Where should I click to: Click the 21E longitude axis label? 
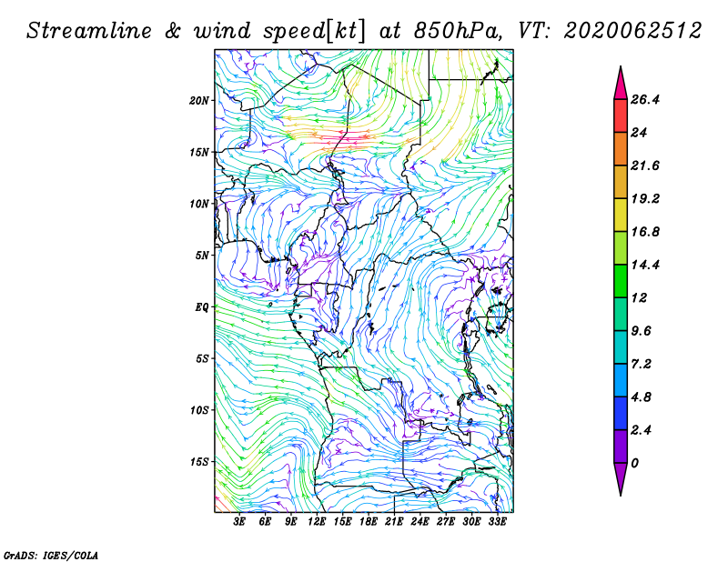(x=394, y=522)
